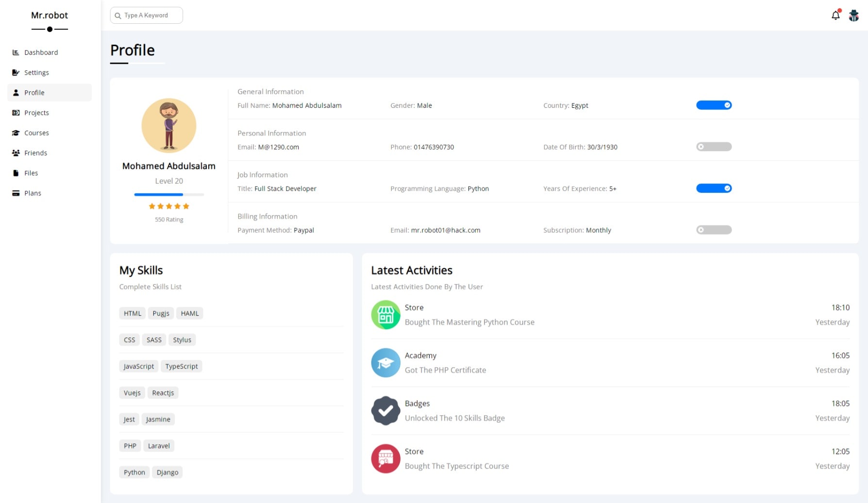Open the user avatar icon in header

(853, 16)
